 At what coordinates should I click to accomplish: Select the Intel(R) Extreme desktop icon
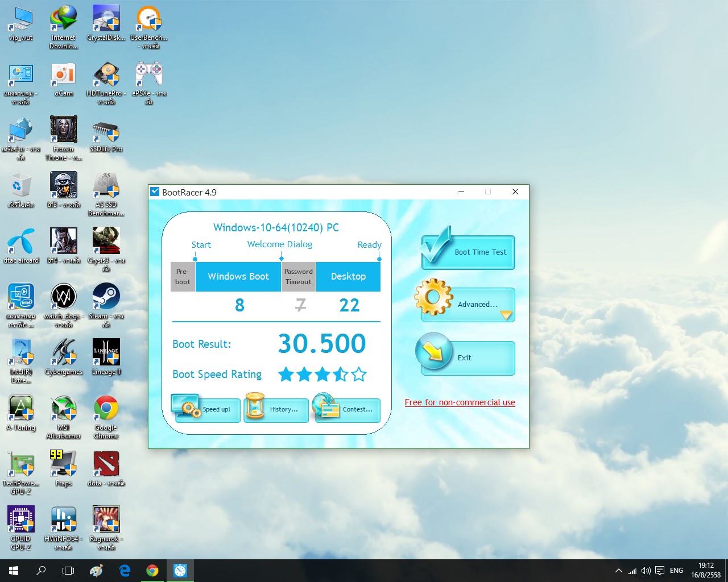[x=21, y=361]
